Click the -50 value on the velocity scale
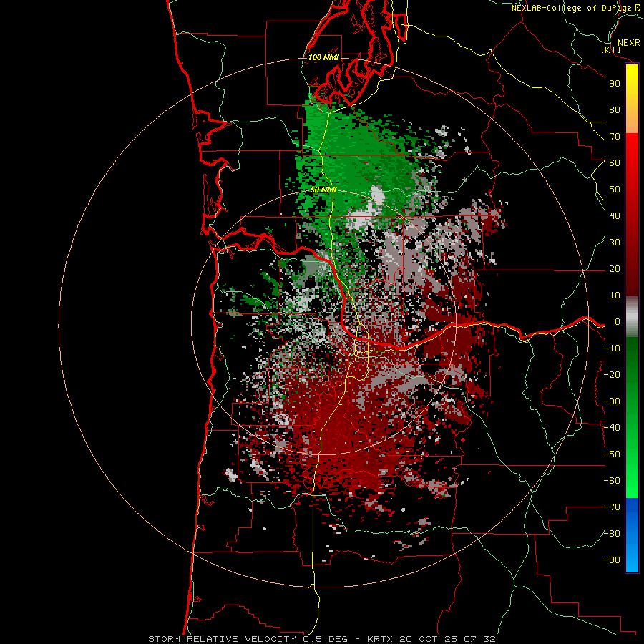The image size is (644, 644). click(612, 454)
